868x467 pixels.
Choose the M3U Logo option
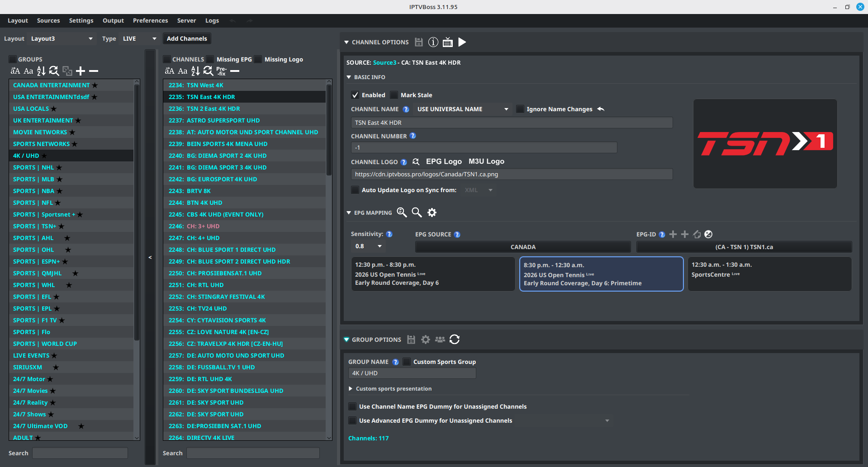pyautogui.click(x=486, y=161)
